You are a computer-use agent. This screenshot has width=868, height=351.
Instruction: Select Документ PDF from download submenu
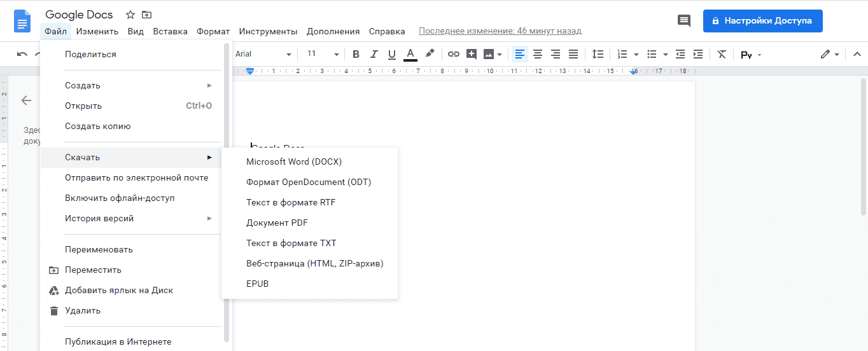(277, 223)
